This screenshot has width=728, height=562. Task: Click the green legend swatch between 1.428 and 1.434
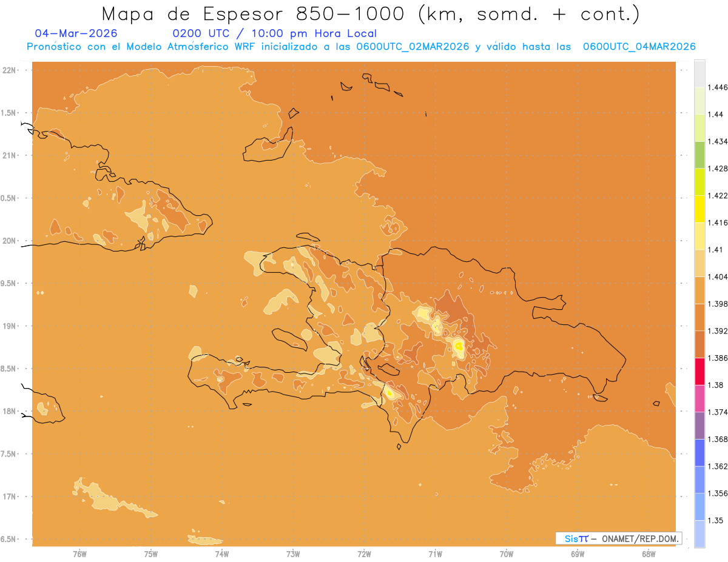699,155
